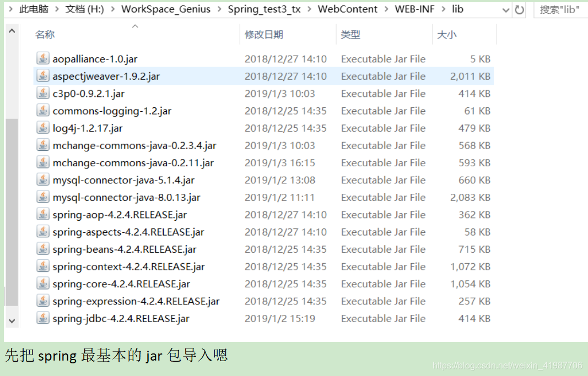The height and width of the screenshot is (376, 588).
Task: Click the spring-aop-4.2.4.RELEASE.jar icon
Action: tap(43, 214)
